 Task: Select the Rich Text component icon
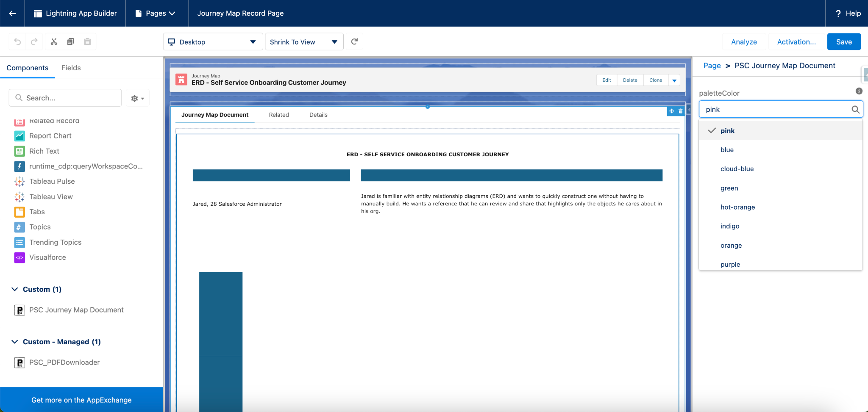coord(19,151)
